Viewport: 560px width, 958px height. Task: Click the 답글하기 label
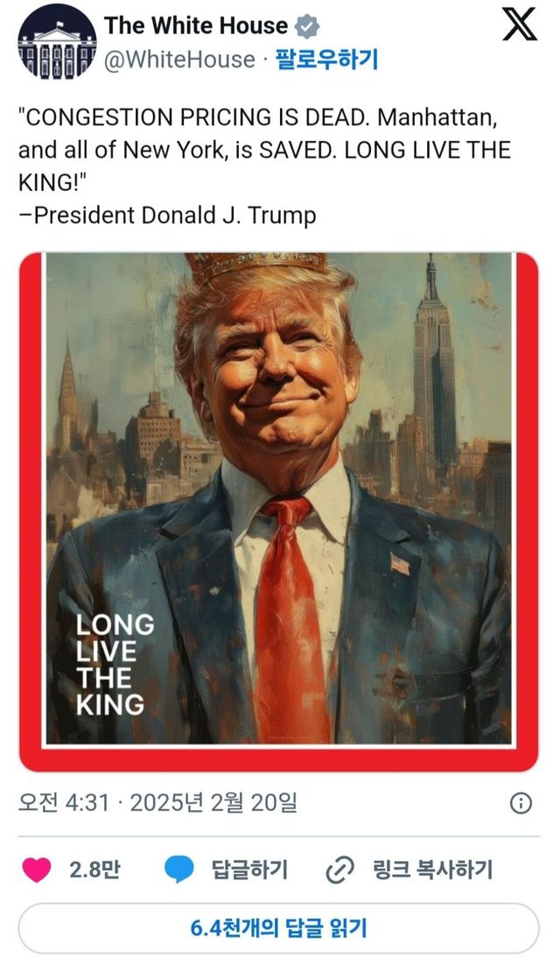click(x=249, y=869)
